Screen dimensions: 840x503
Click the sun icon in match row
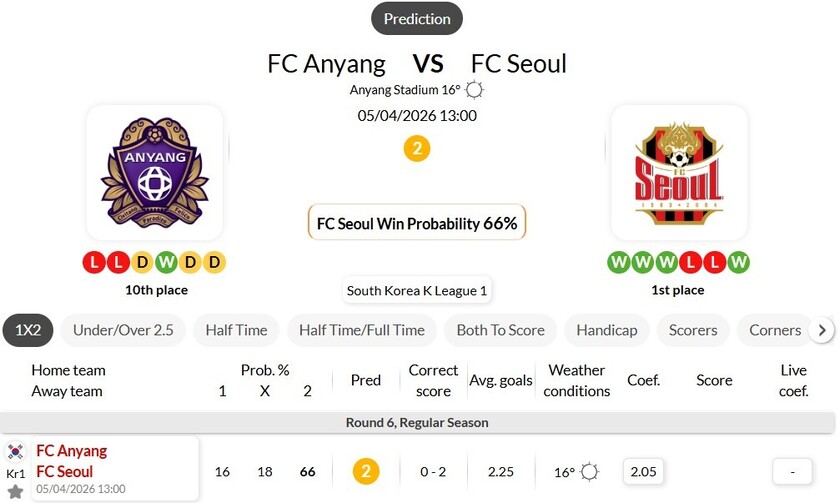coord(590,471)
